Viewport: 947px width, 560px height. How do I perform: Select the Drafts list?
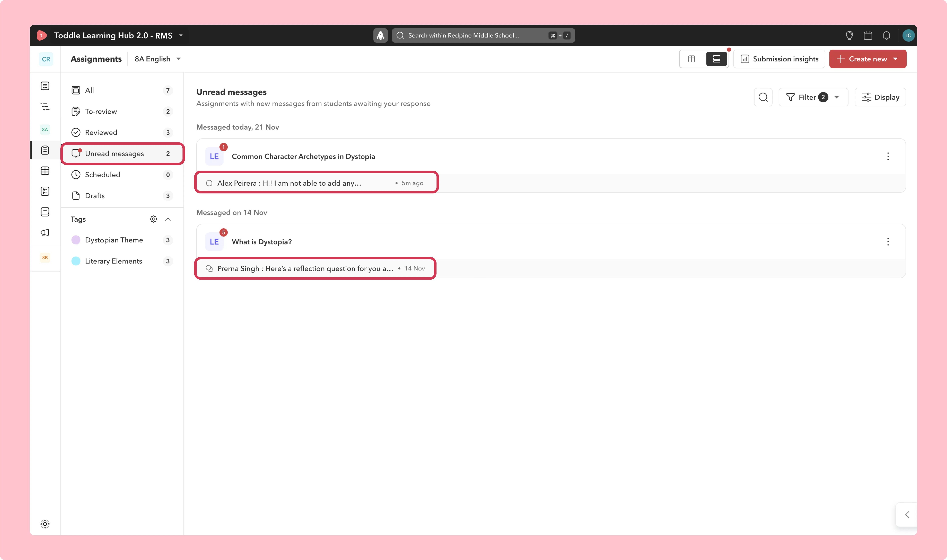coord(122,196)
